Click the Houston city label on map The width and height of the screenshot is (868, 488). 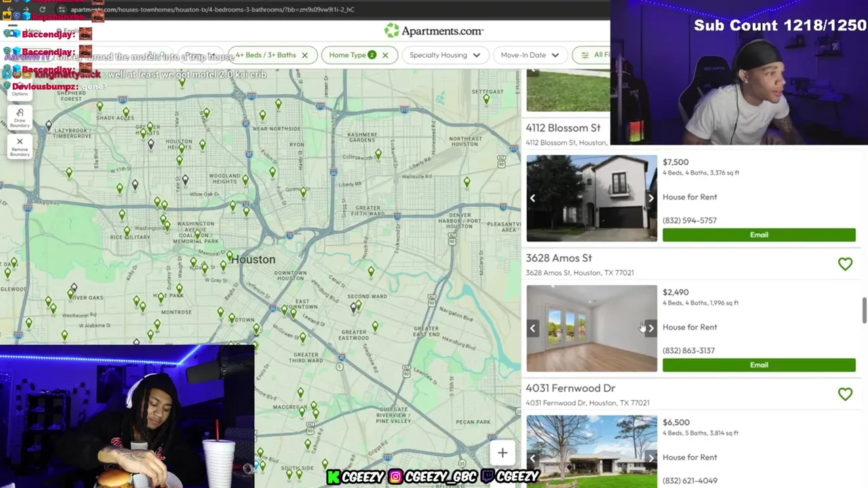click(x=253, y=260)
